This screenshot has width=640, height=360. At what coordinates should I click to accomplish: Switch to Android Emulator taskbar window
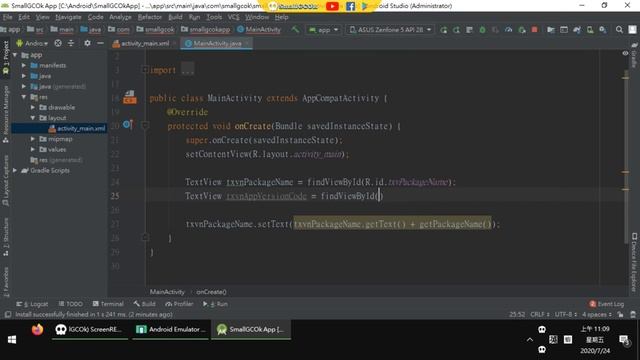coord(171,329)
